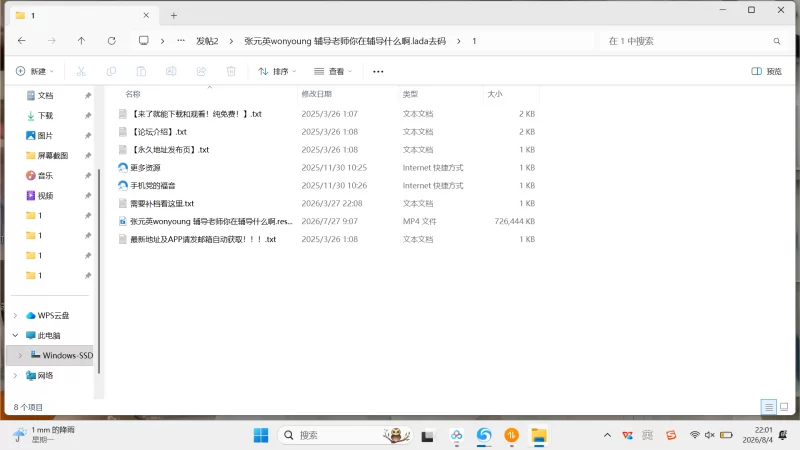Viewport: 800px width, 450px height.
Task: Click the taskbar 搜索 search box
Action: point(345,435)
